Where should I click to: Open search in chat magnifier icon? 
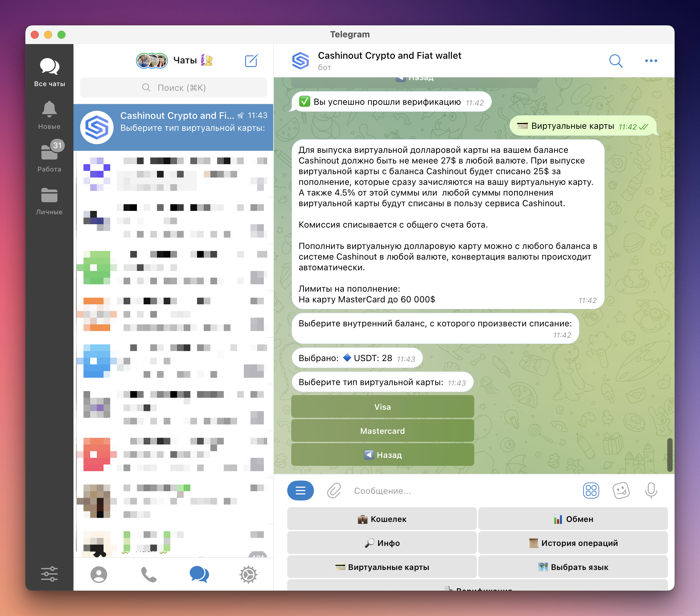click(x=616, y=61)
